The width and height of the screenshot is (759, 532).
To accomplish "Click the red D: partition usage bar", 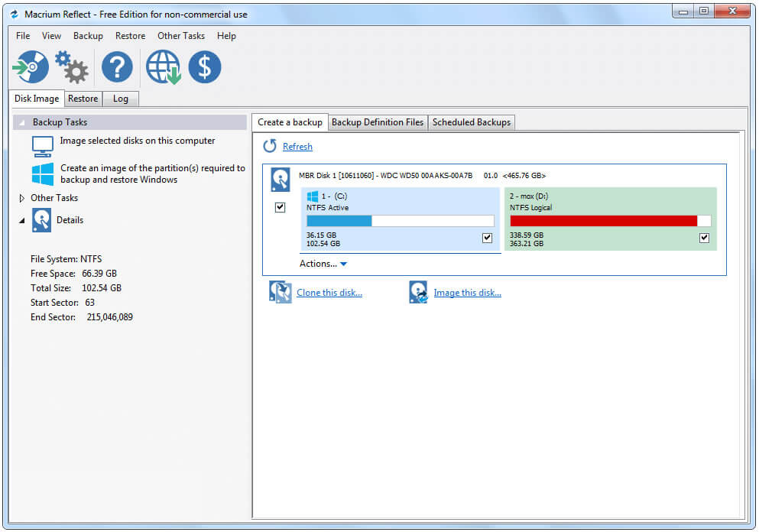I will (603, 221).
